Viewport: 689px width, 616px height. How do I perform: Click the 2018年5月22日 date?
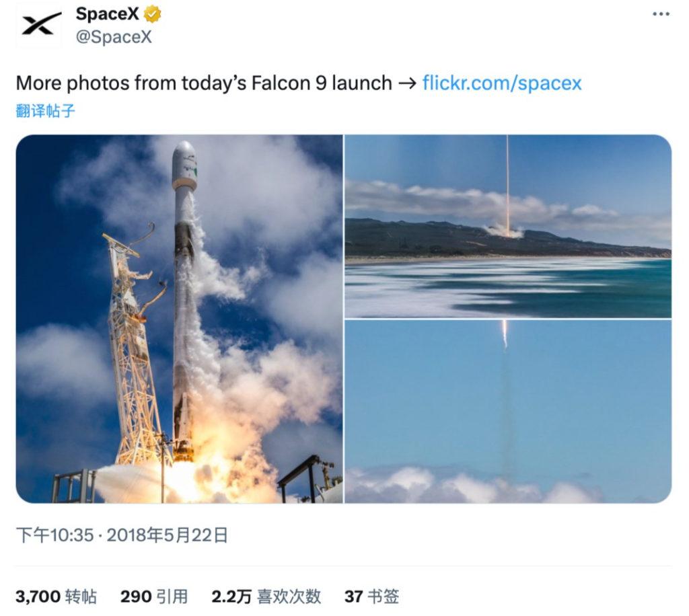click(167, 535)
